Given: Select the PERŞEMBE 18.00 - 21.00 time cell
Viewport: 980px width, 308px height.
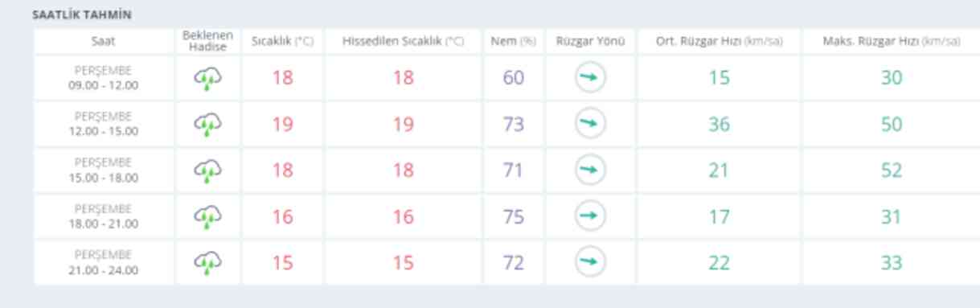Looking at the screenshot, I should click(103, 217).
